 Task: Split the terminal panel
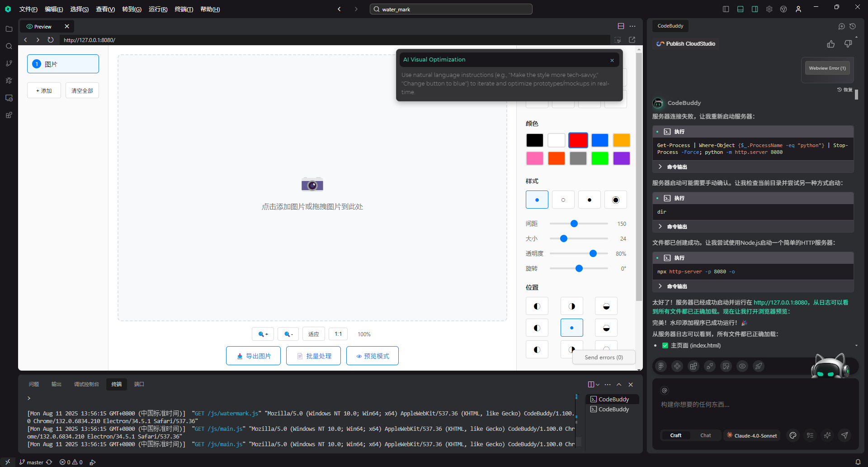(591, 385)
